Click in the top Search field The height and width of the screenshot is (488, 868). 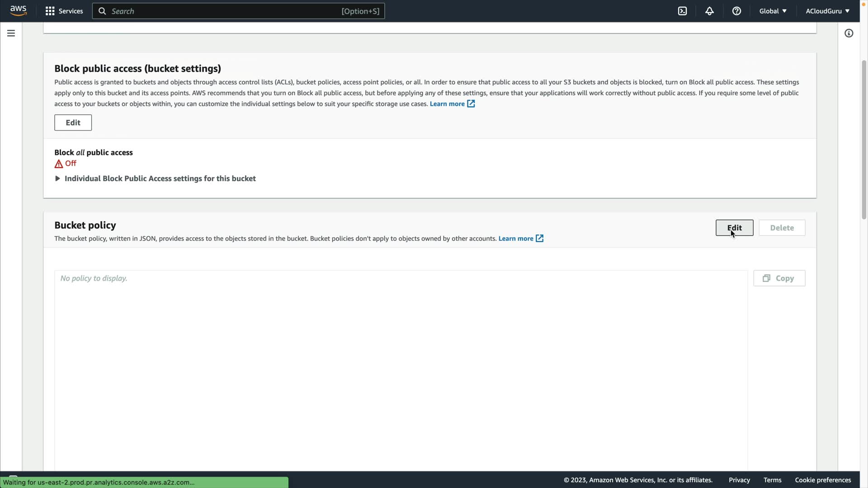click(x=226, y=11)
